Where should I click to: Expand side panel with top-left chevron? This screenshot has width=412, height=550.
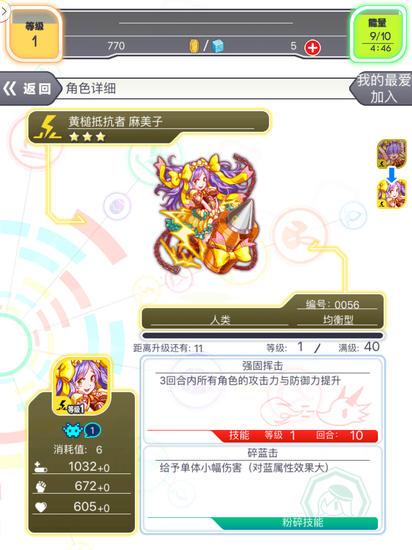4,11
